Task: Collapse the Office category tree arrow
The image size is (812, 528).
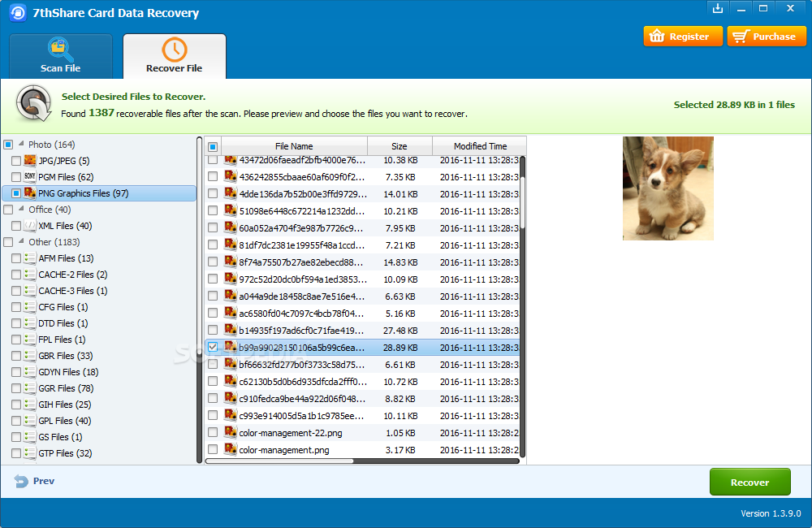Action: (x=21, y=208)
